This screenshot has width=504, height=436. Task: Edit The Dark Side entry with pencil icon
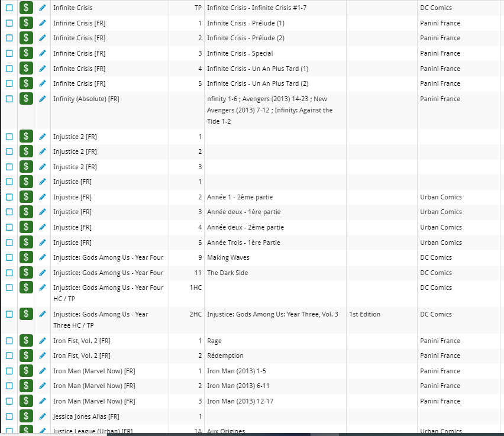[43, 273]
